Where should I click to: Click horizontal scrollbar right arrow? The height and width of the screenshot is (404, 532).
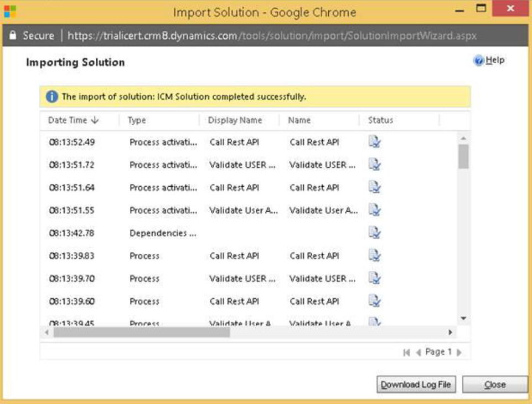451,333
